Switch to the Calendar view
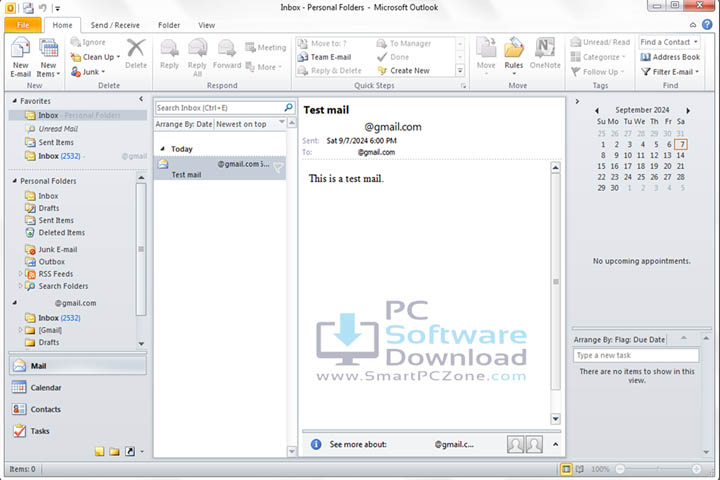Image resolution: width=720 pixels, height=480 pixels. click(x=78, y=388)
